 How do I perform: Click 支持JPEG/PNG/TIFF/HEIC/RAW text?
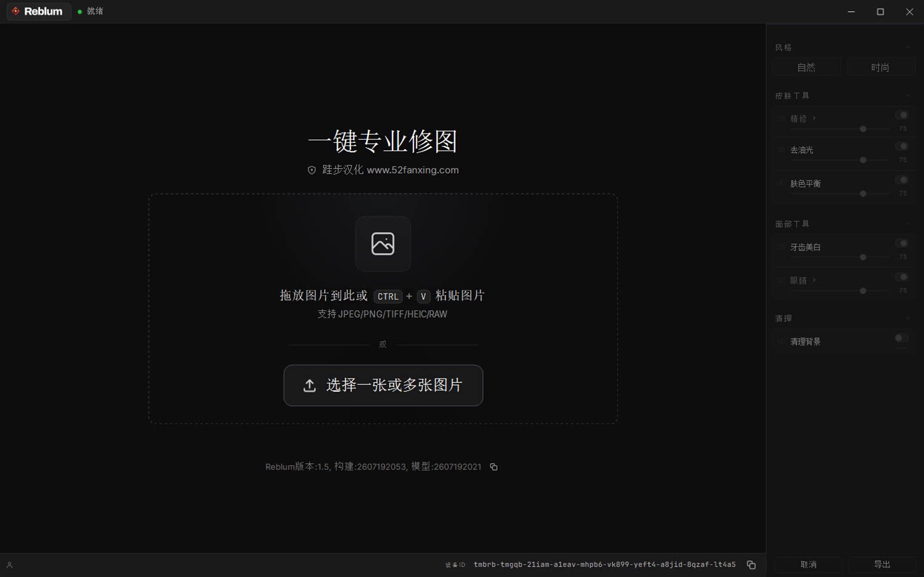(x=383, y=314)
